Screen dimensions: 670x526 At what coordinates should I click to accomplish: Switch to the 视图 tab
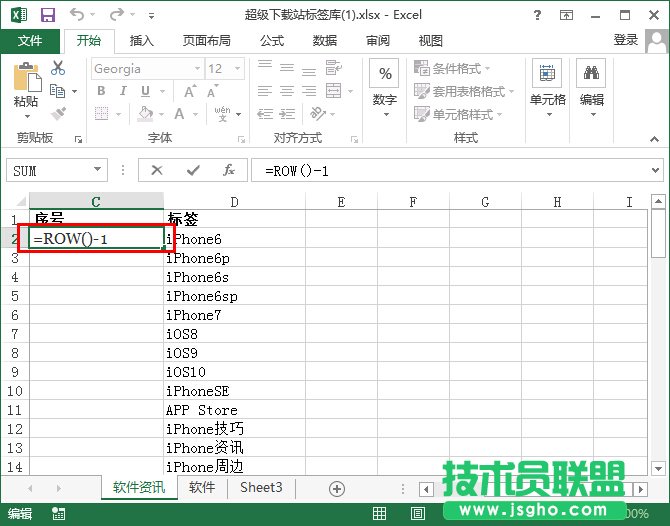pyautogui.click(x=430, y=41)
